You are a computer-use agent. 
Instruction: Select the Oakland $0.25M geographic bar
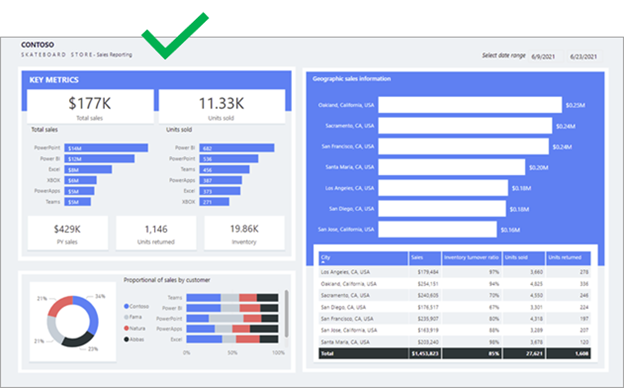tap(470, 105)
